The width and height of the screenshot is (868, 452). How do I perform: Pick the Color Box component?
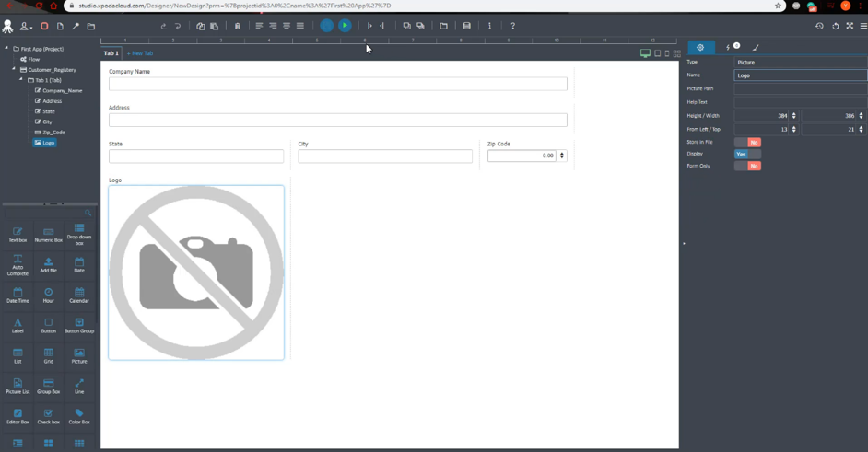79,417
